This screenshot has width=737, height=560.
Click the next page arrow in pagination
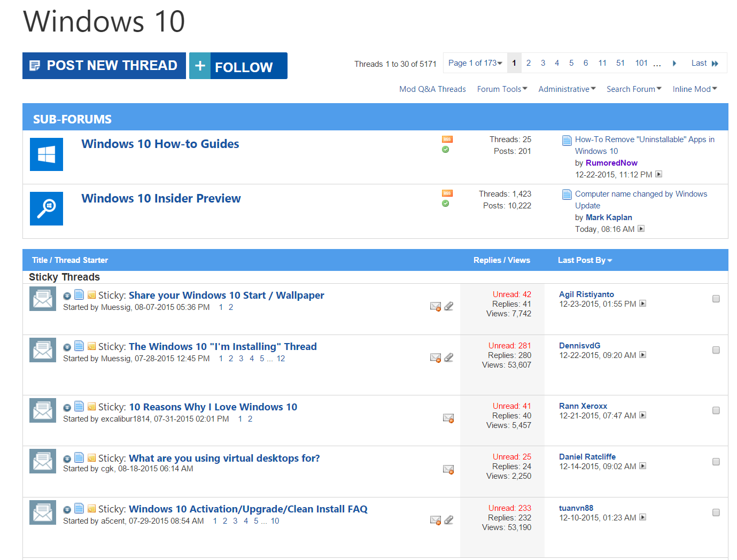pos(674,63)
